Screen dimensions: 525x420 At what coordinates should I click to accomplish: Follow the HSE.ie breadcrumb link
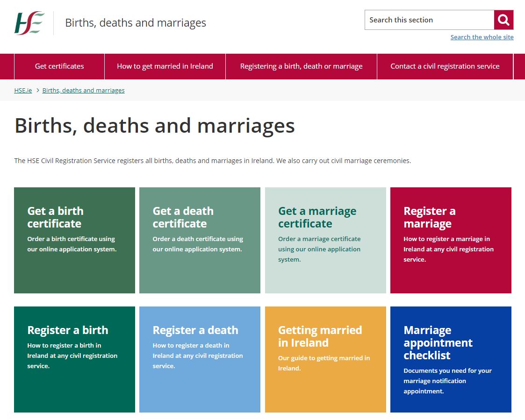23,90
